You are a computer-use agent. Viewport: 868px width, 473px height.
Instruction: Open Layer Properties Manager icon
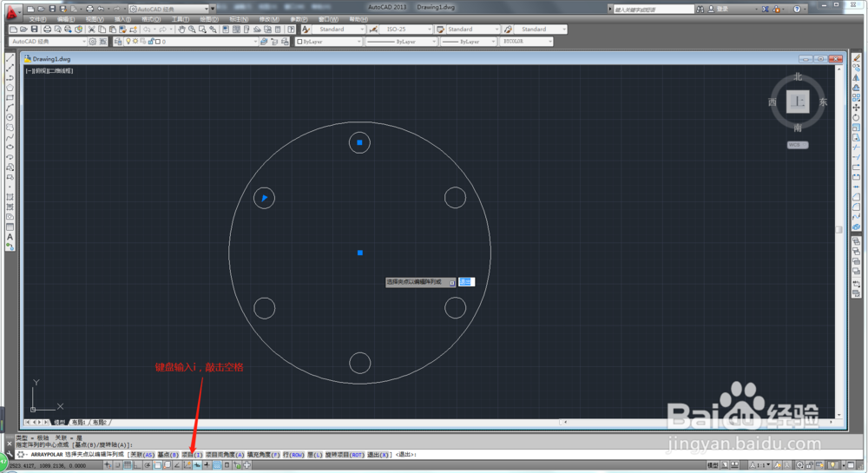[x=118, y=42]
